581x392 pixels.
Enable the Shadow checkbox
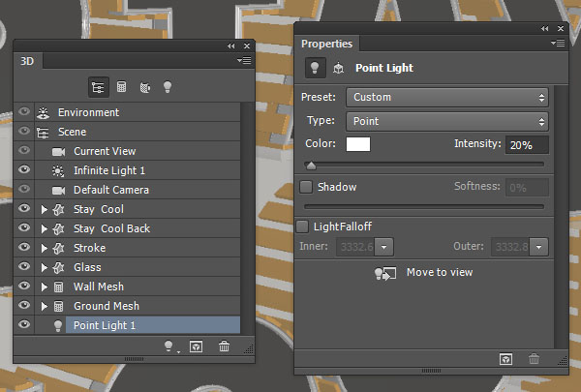click(x=306, y=187)
